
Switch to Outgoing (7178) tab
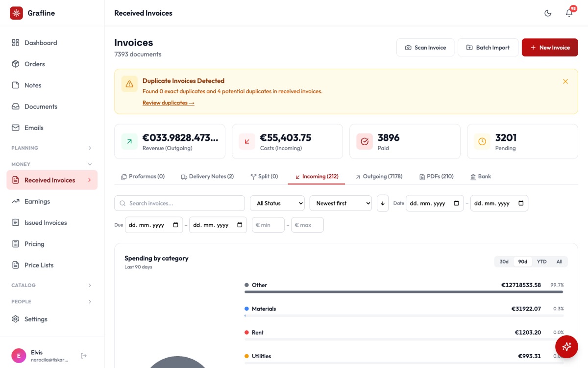(x=379, y=177)
